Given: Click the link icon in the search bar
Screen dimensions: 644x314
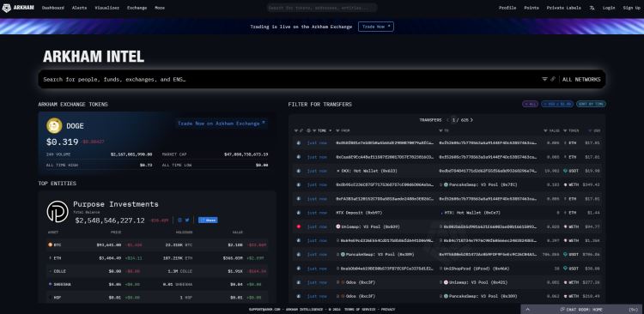Looking at the screenshot, I should click(553, 79).
